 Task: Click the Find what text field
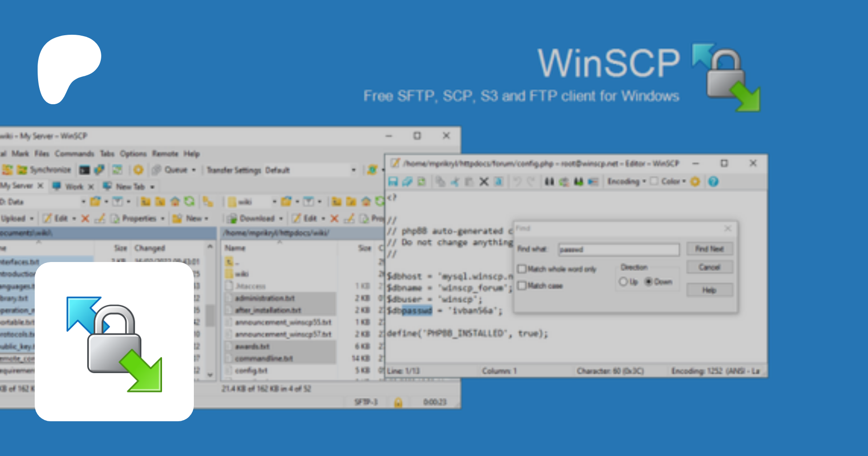coord(618,249)
